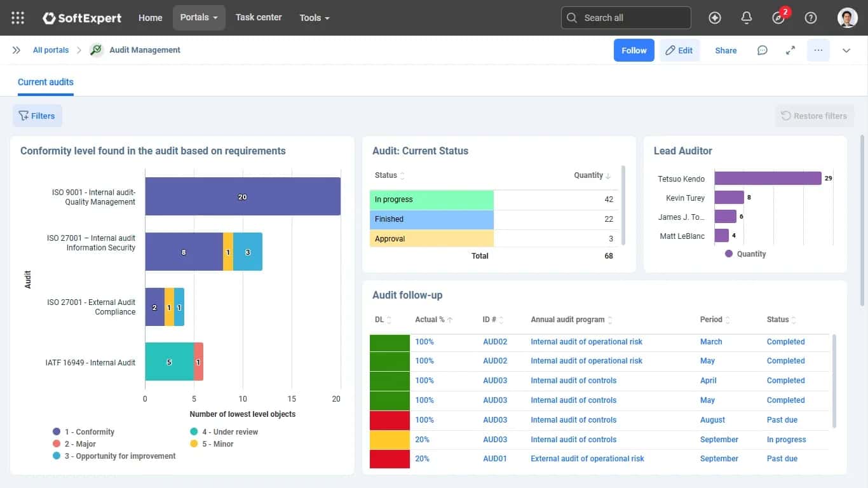Click the ISO 9001 Conformity bar showing 20

click(x=243, y=196)
